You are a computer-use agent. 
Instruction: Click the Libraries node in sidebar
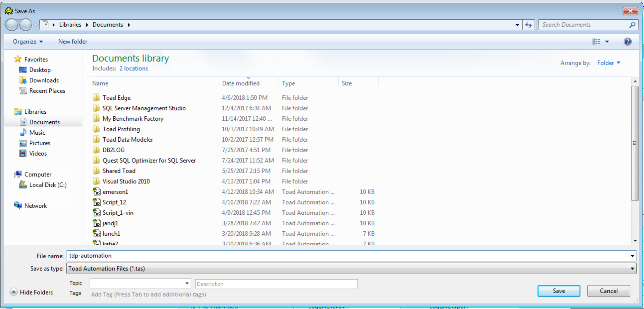point(35,112)
